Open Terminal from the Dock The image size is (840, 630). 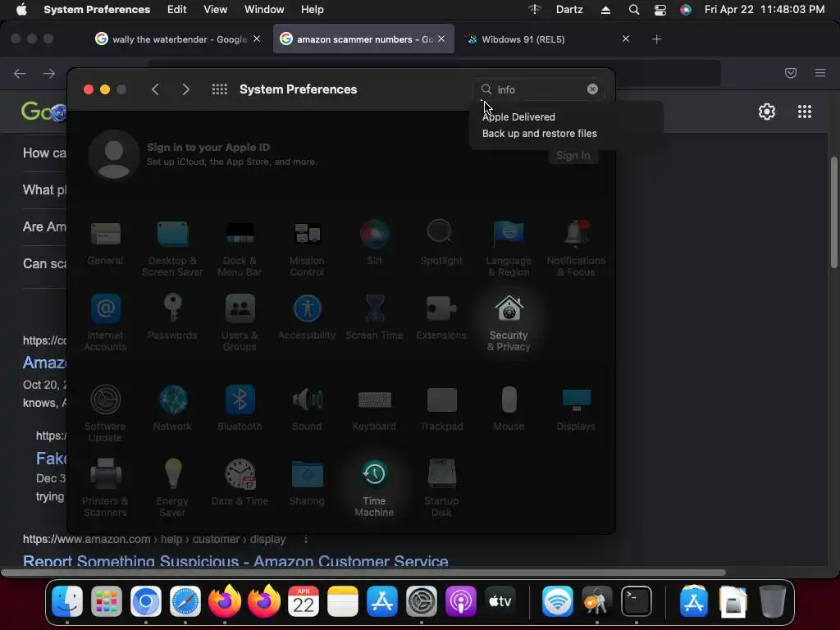[636, 601]
